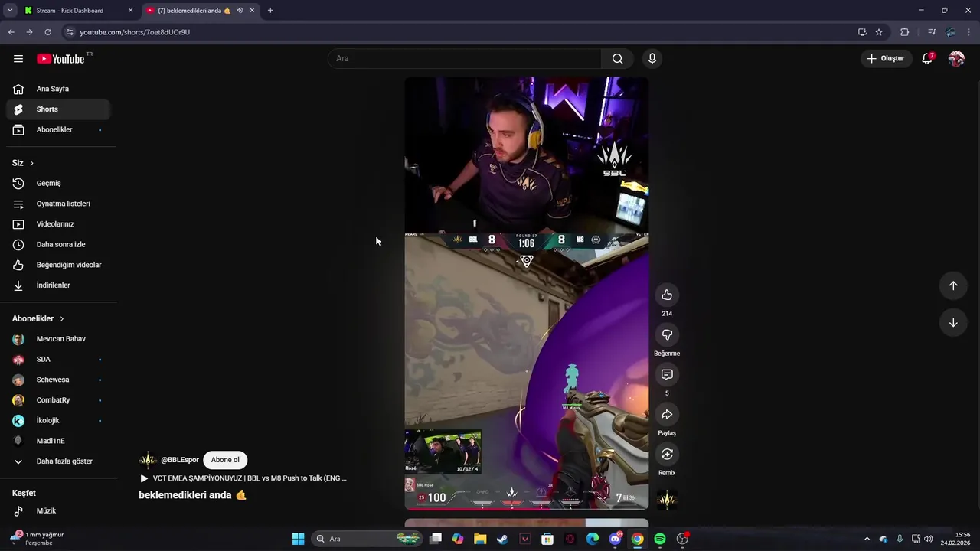The image size is (980, 551).
Task: Open Beğendiğim videolar
Action: (x=58, y=265)
